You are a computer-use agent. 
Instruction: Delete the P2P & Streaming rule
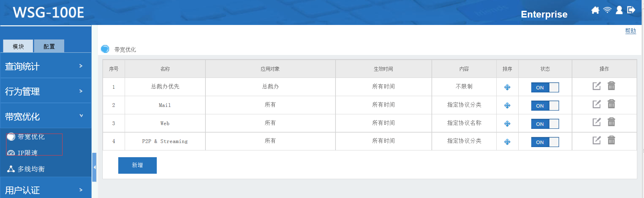611,140
